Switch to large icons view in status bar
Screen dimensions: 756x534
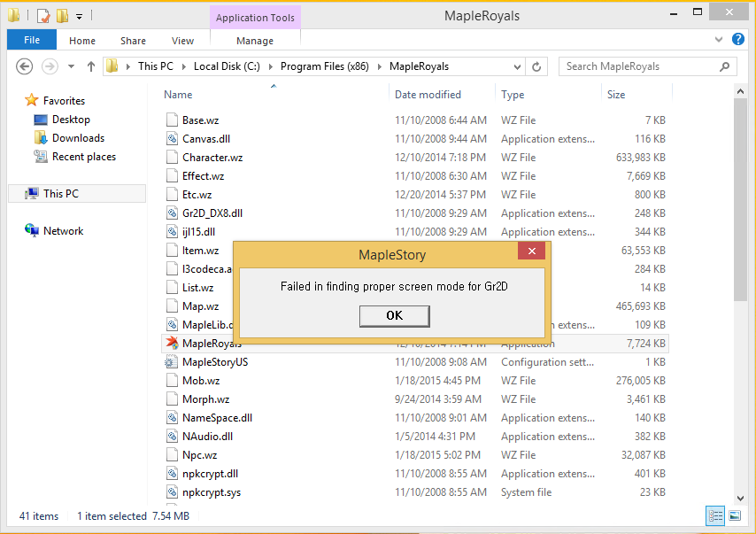(735, 515)
